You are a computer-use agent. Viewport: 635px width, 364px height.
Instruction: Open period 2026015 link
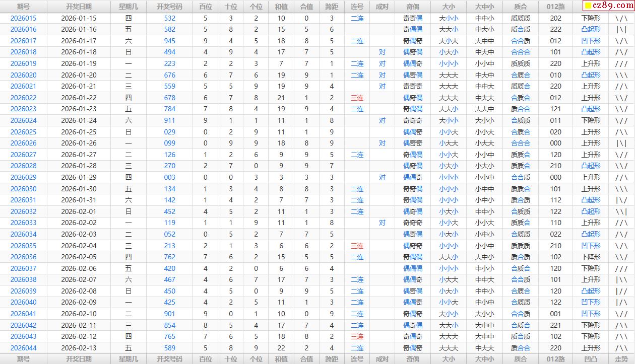tap(23, 18)
